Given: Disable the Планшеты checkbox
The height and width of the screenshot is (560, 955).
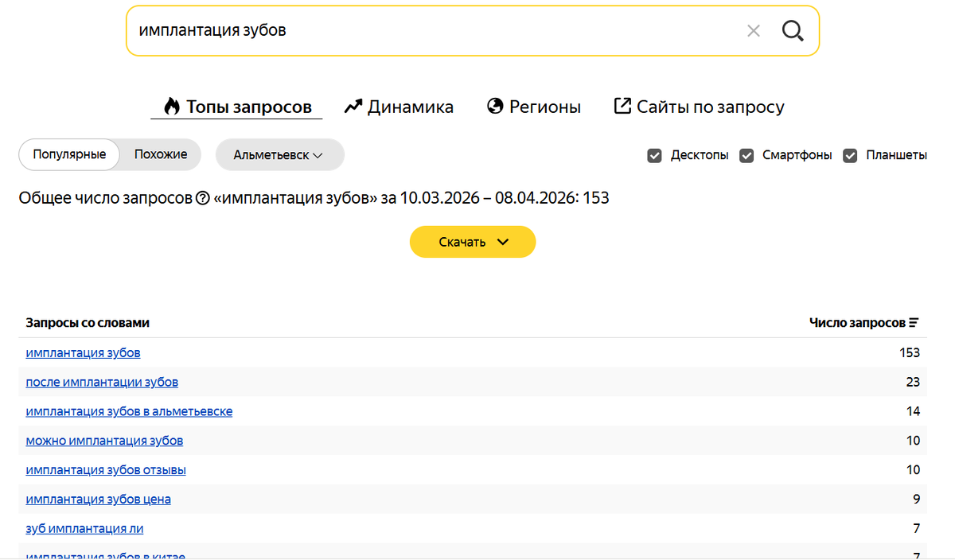Looking at the screenshot, I should point(851,156).
